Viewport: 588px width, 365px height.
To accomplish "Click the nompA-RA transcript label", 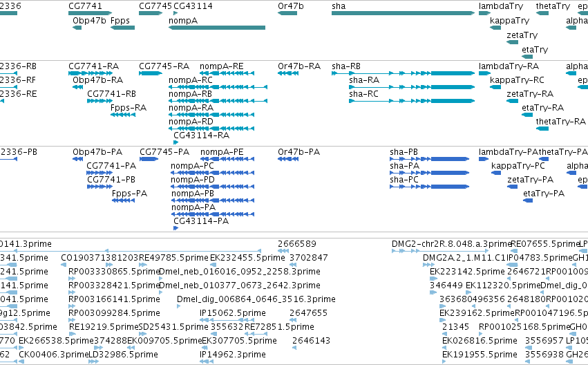I will [x=191, y=108].
